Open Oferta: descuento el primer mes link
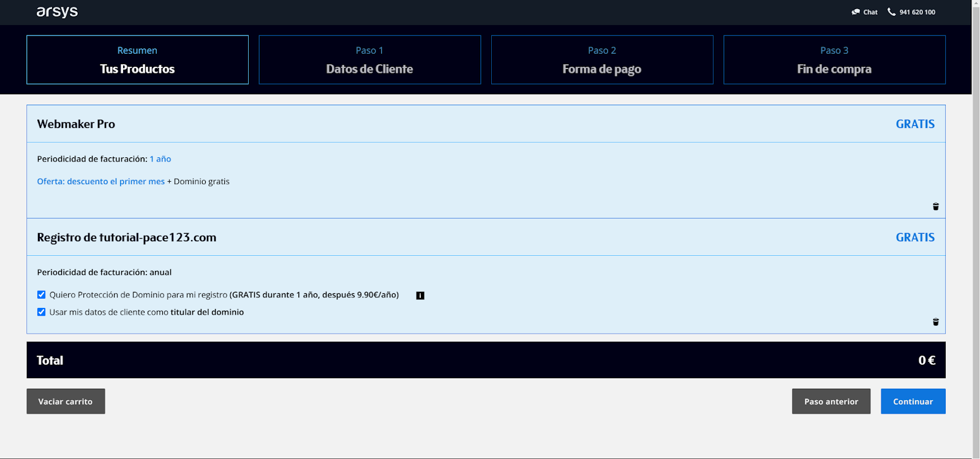This screenshot has height=459, width=980. 101,182
